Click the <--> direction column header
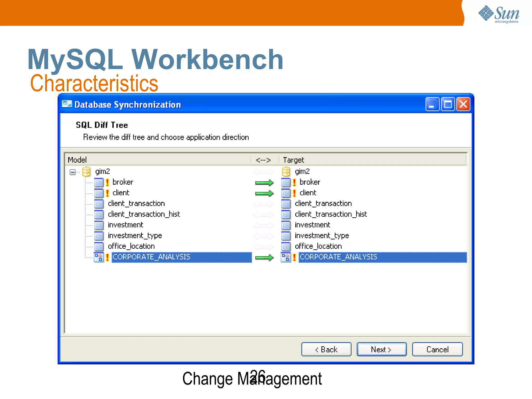Screen dimensions: 532x399 click(265, 160)
